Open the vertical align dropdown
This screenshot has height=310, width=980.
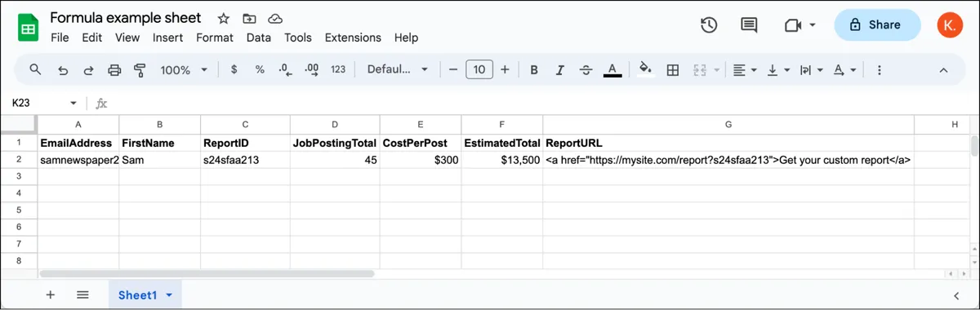coord(777,70)
